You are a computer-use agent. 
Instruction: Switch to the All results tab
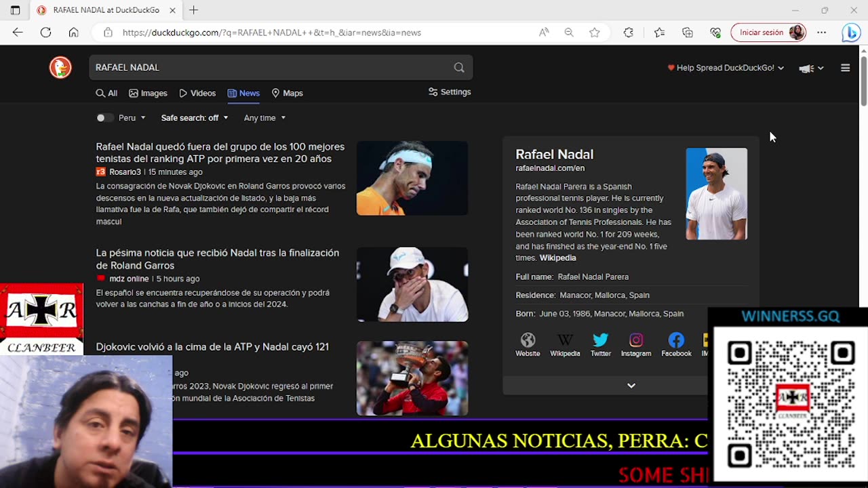pos(106,94)
